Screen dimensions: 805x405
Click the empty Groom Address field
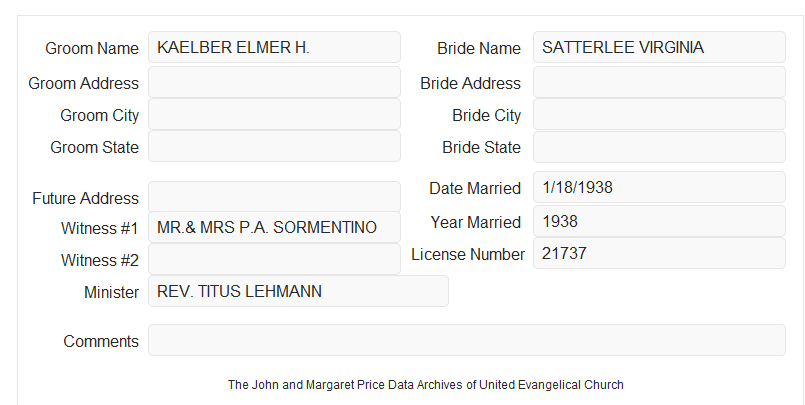[274, 82]
